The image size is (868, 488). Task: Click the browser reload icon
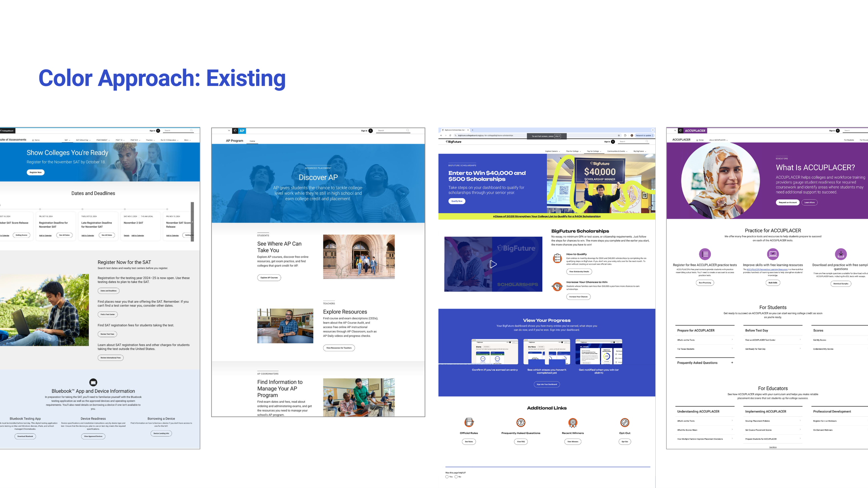pos(450,135)
